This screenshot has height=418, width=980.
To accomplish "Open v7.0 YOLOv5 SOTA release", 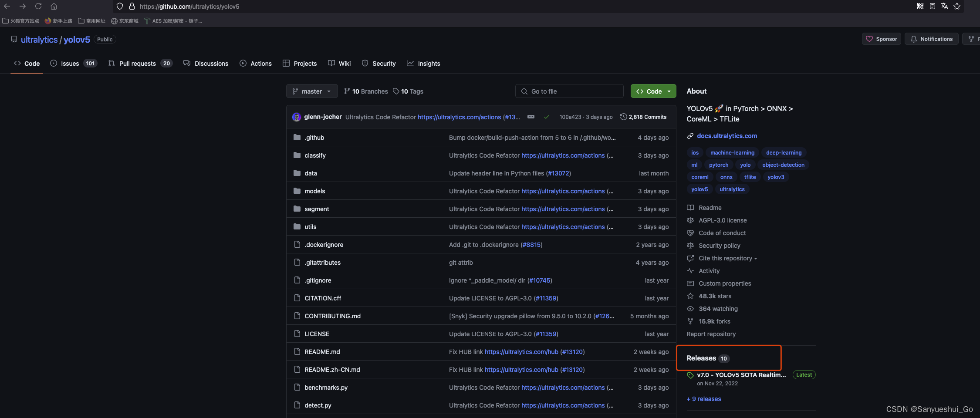I will [x=741, y=375].
